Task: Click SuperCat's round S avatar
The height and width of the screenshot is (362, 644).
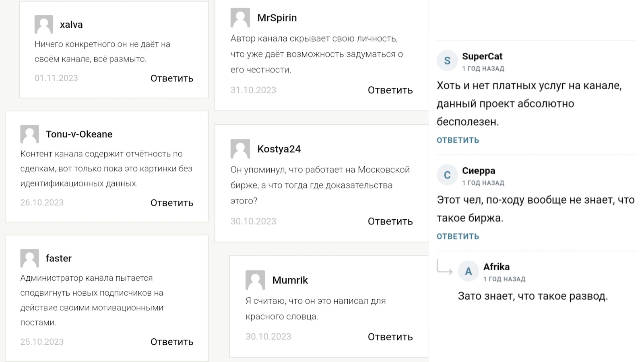Action: [x=447, y=61]
